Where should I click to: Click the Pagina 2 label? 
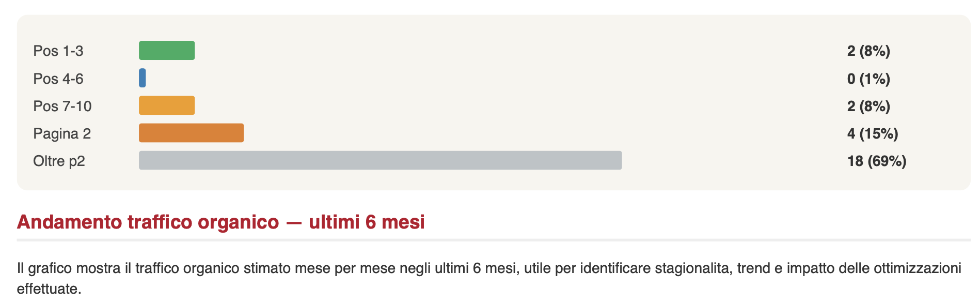(x=62, y=134)
